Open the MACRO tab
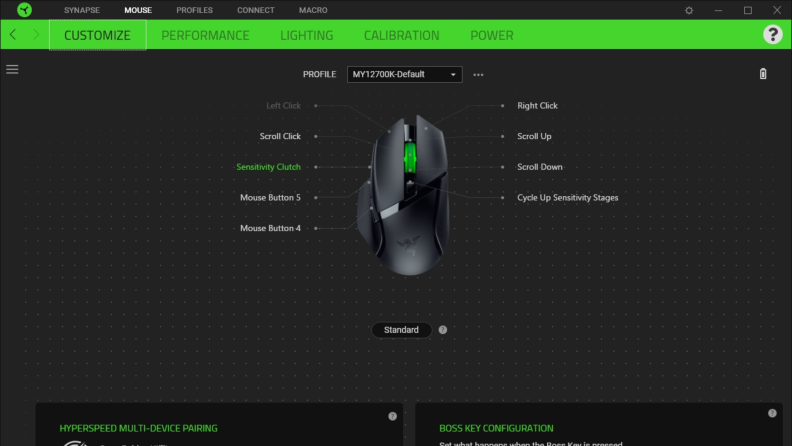 tap(313, 10)
